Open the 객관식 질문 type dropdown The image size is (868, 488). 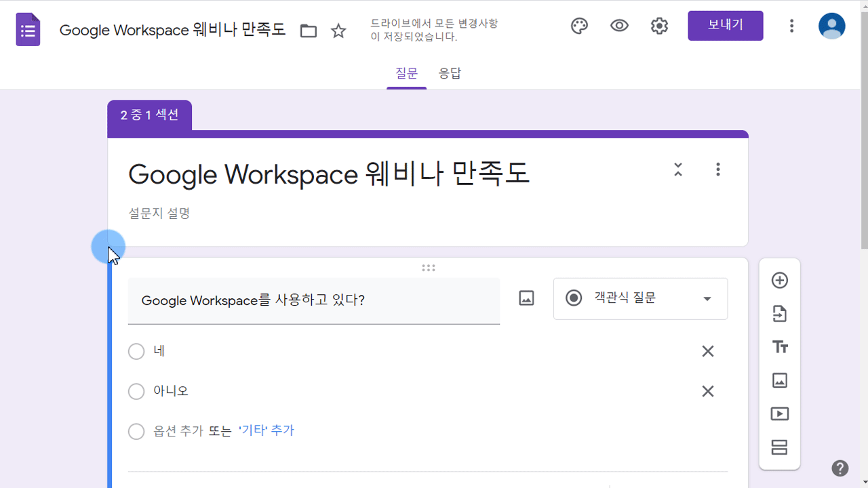[641, 298]
